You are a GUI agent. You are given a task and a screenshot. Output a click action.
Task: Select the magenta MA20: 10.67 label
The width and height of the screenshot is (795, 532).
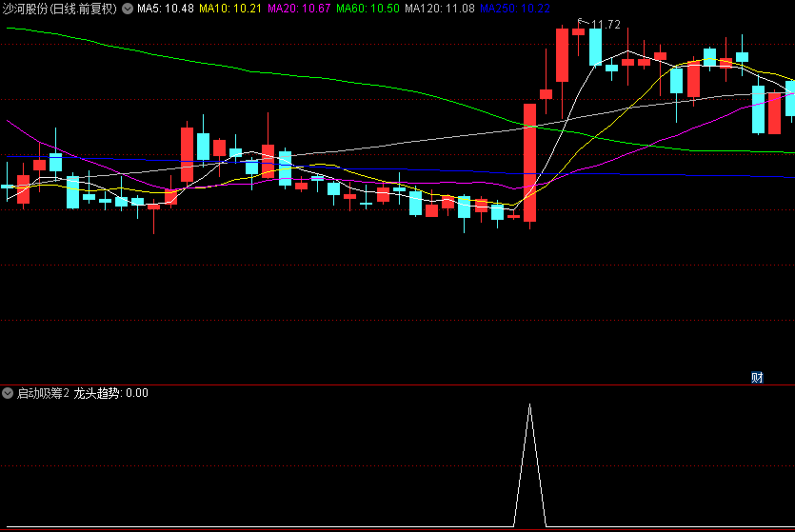(299, 9)
